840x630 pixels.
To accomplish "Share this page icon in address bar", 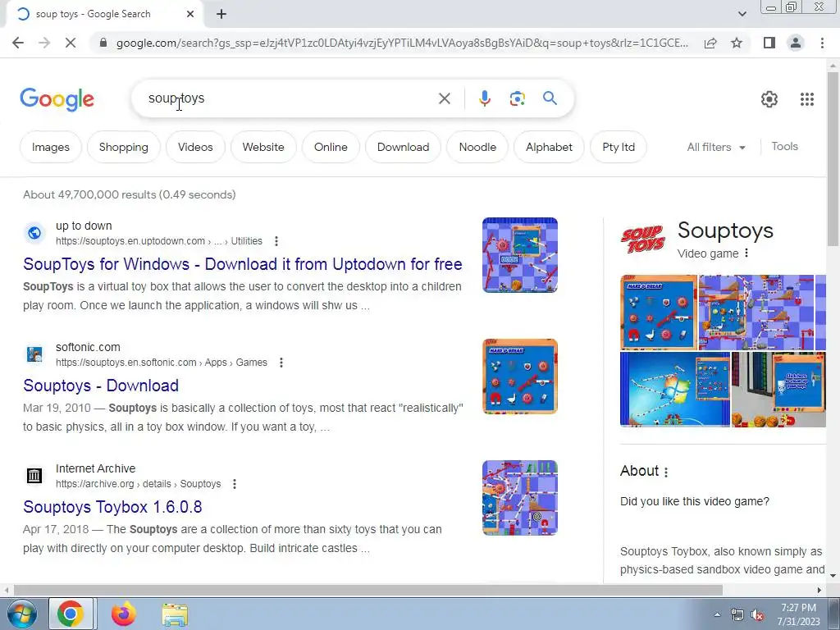I will (x=710, y=43).
